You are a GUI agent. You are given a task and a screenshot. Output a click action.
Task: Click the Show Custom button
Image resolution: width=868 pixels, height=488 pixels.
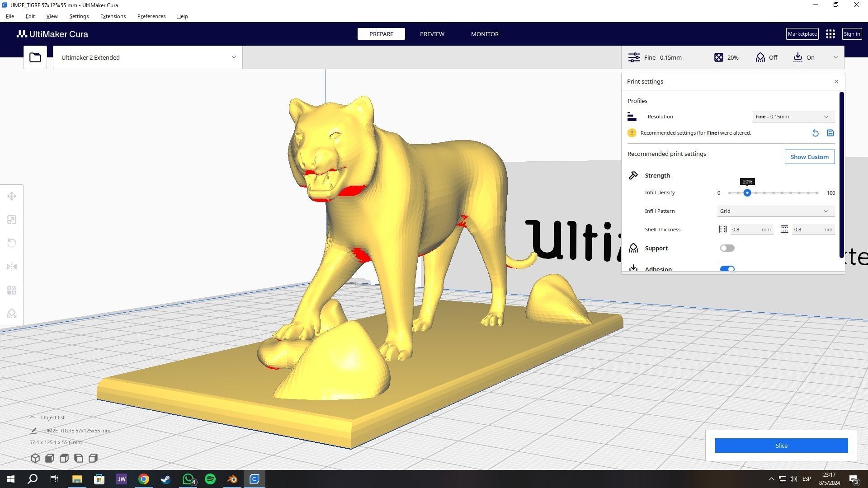click(810, 157)
